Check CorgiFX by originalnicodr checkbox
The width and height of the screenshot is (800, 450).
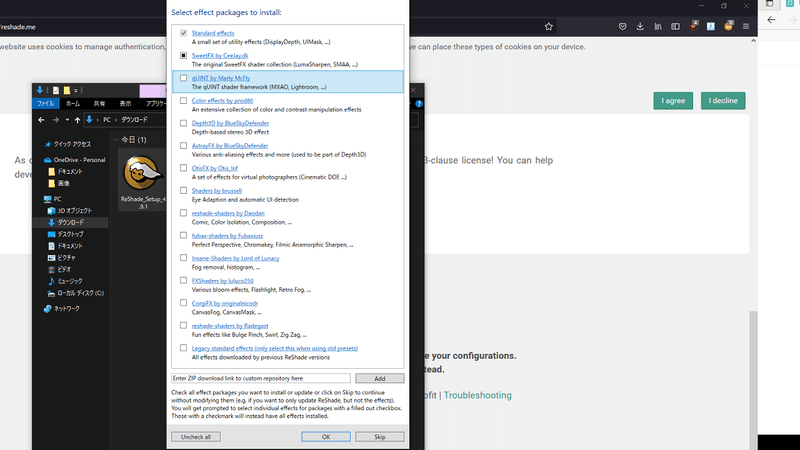pos(183,303)
